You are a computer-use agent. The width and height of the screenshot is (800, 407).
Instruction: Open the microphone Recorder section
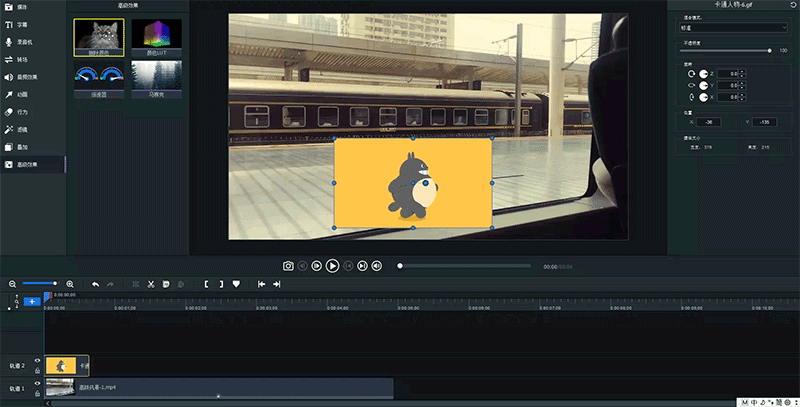click(x=33, y=42)
